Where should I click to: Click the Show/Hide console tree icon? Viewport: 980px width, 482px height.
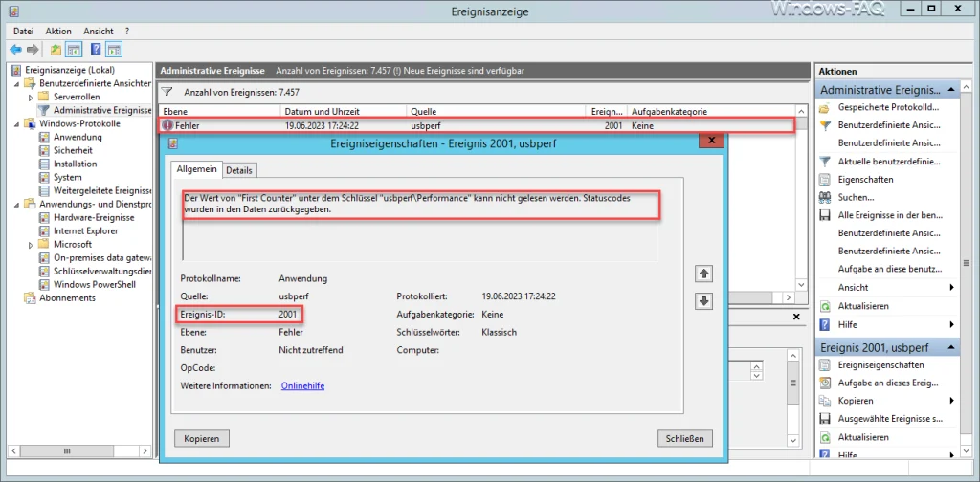tap(74, 50)
